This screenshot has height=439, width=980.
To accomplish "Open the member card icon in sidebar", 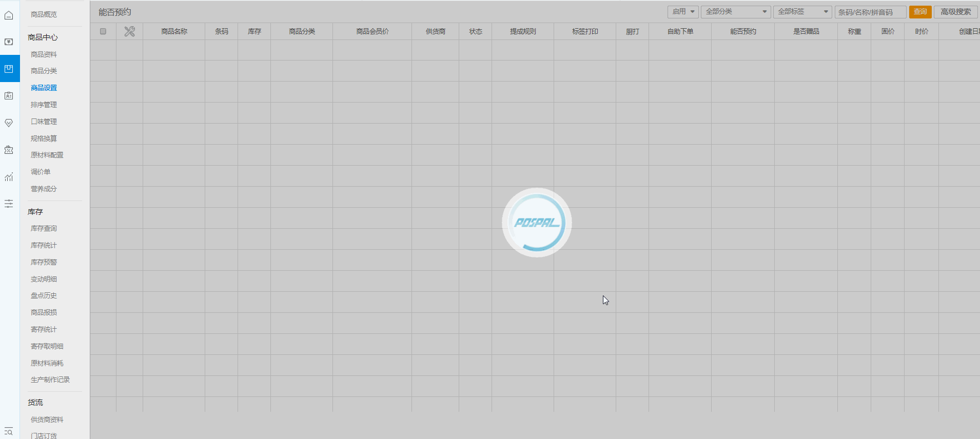I will click(9, 96).
